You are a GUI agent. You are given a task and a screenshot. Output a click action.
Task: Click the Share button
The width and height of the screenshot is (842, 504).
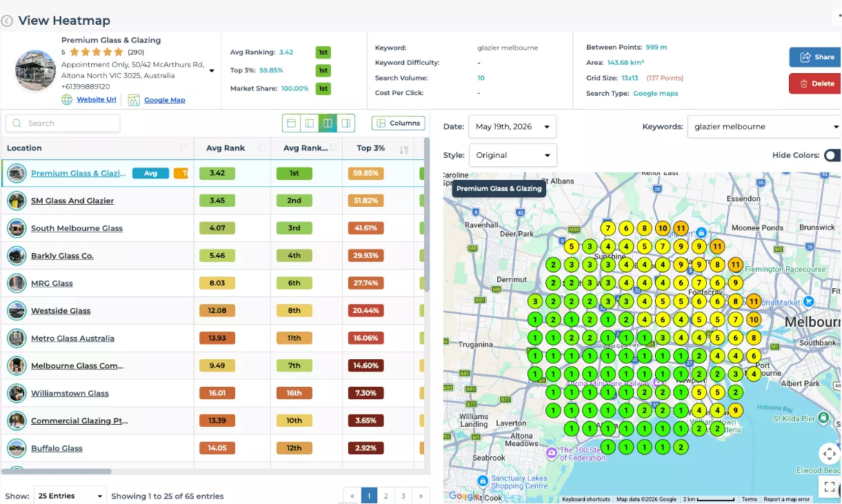pos(816,57)
